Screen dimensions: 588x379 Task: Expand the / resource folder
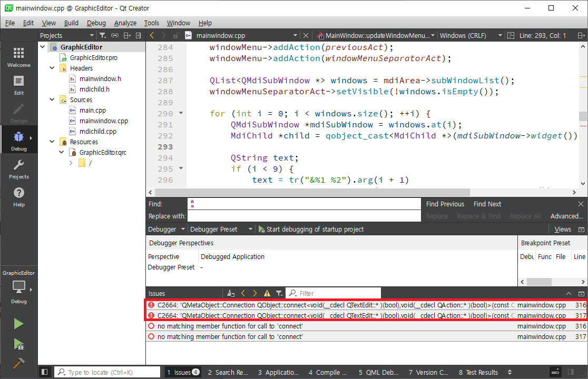(x=71, y=163)
